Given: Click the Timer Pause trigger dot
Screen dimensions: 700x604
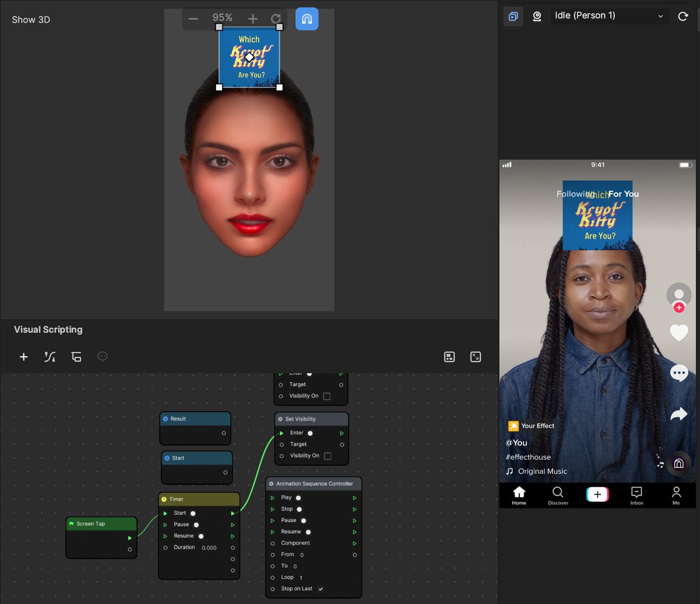Looking at the screenshot, I should tap(196, 525).
